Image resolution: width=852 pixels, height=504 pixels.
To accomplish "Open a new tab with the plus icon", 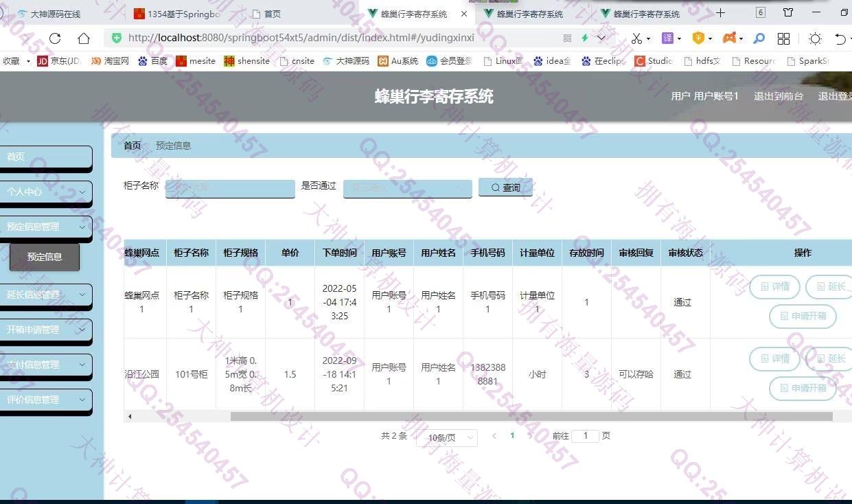I will (720, 13).
